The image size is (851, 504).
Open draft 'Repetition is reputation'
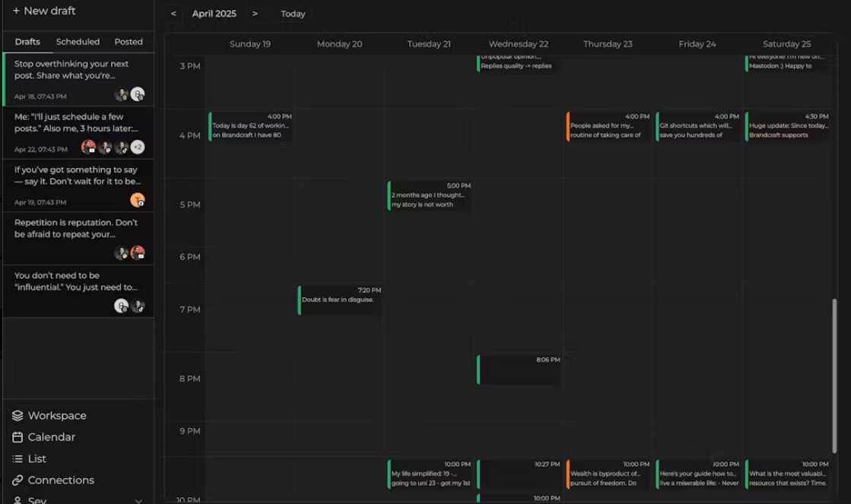(78, 238)
